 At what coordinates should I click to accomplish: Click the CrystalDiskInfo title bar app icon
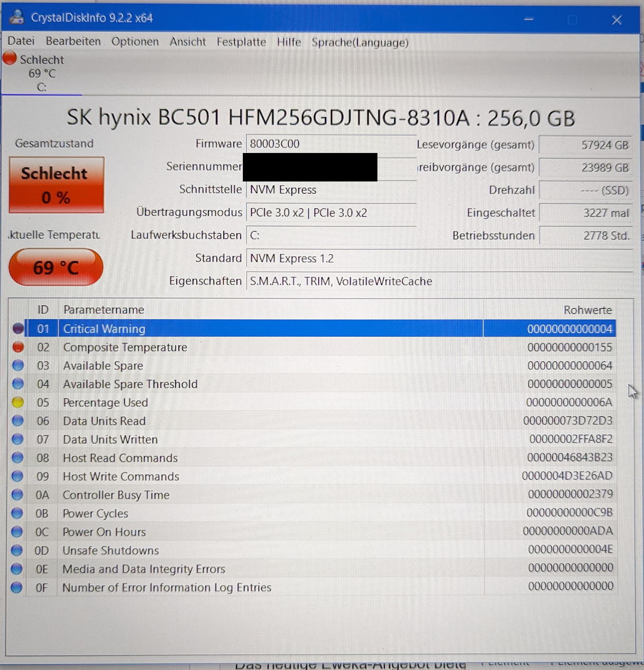point(17,17)
